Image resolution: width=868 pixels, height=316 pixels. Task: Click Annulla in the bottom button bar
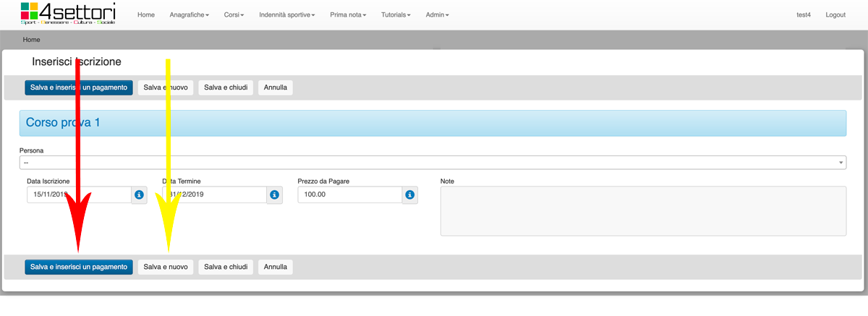275,267
